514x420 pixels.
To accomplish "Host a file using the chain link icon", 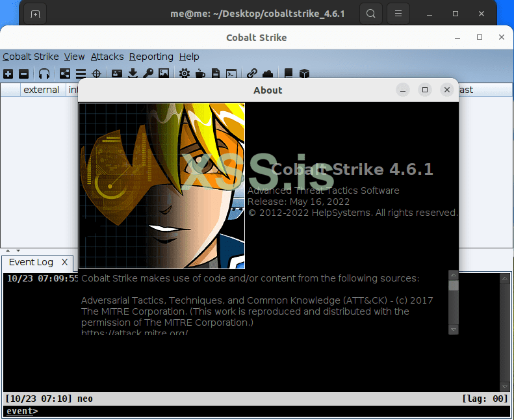I will click(x=251, y=73).
